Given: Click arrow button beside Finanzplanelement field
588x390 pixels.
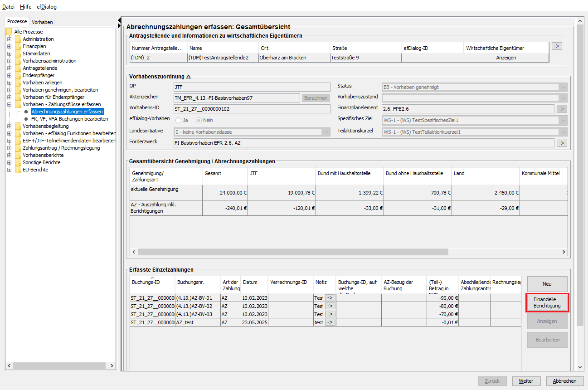Looking at the screenshot, I should tap(562, 109).
